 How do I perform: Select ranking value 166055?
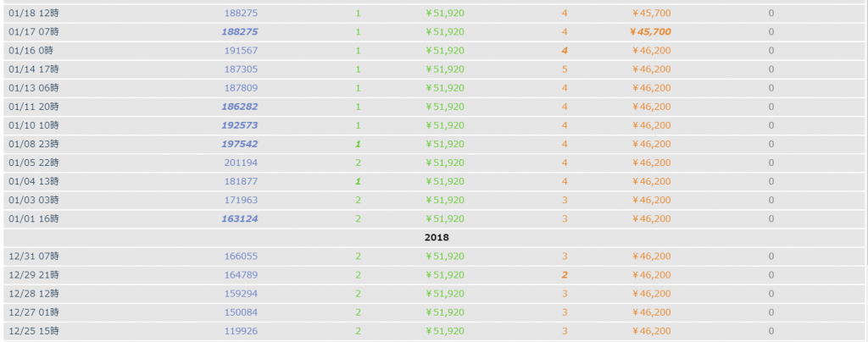coord(241,256)
